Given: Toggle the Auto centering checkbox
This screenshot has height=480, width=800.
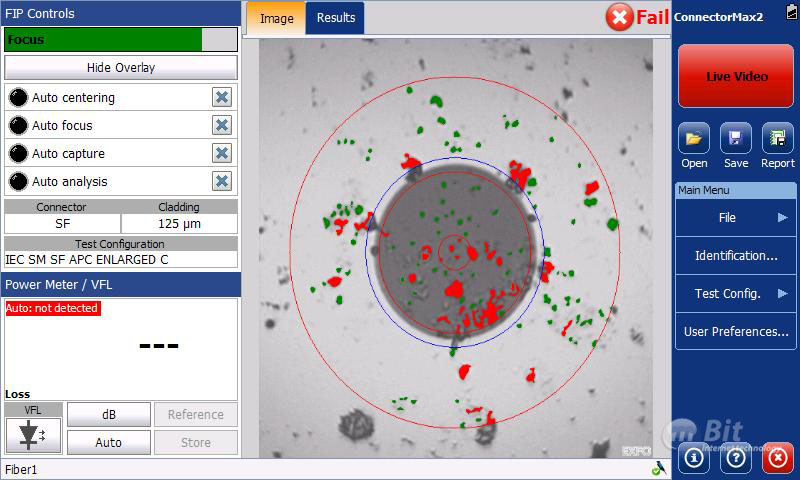Looking at the screenshot, I should pyautogui.click(x=222, y=98).
